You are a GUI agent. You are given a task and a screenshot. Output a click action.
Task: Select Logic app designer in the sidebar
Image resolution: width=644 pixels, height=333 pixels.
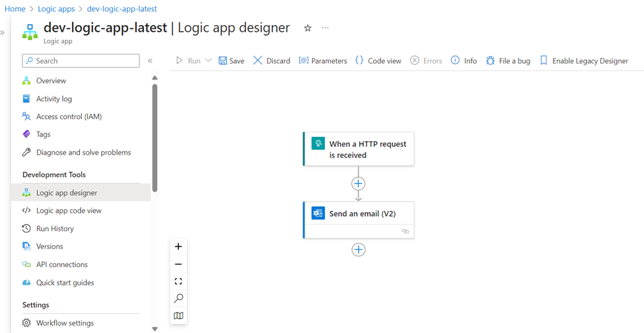pos(81,192)
